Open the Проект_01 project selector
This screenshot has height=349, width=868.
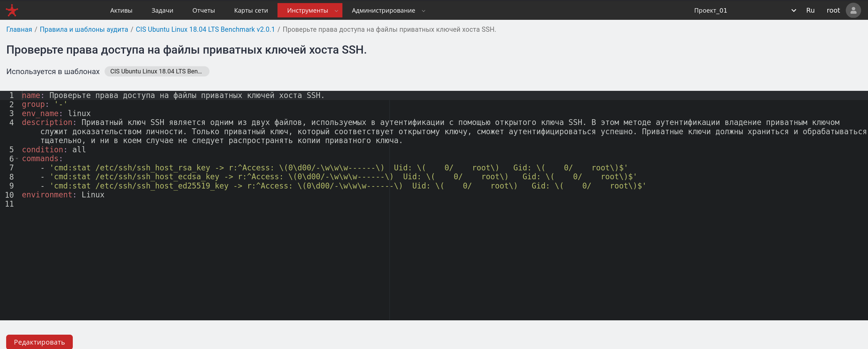pyautogui.click(x=745, y=10)
